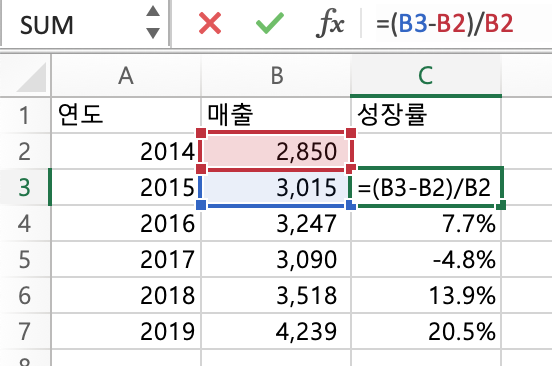Click the green fill handle of cell C3
552x366 pixels.
[x=501, y=205]
